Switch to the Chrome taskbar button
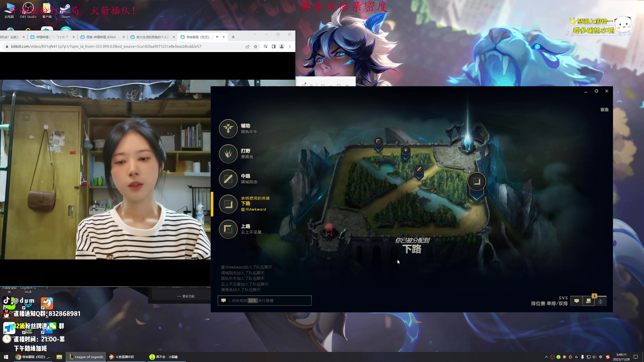The image size is (644, 362). point(33,357)
